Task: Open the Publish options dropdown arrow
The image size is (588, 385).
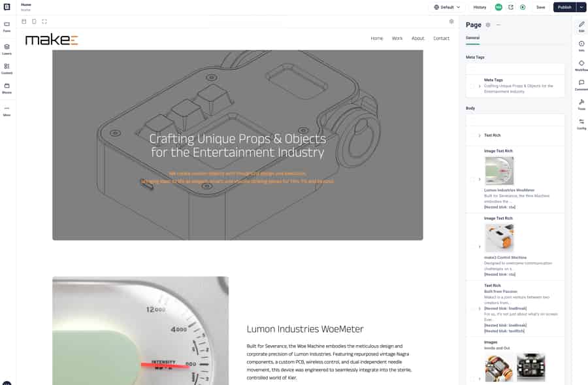Action: tap(581, 7)
